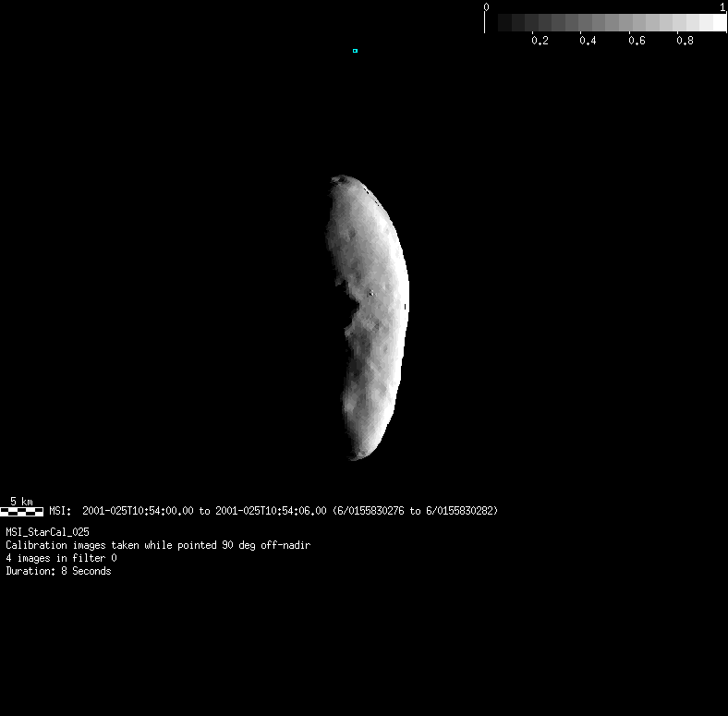Click the 0.2 label under grayscale bar
728x716 pixels.
click(x=540, y=41)
